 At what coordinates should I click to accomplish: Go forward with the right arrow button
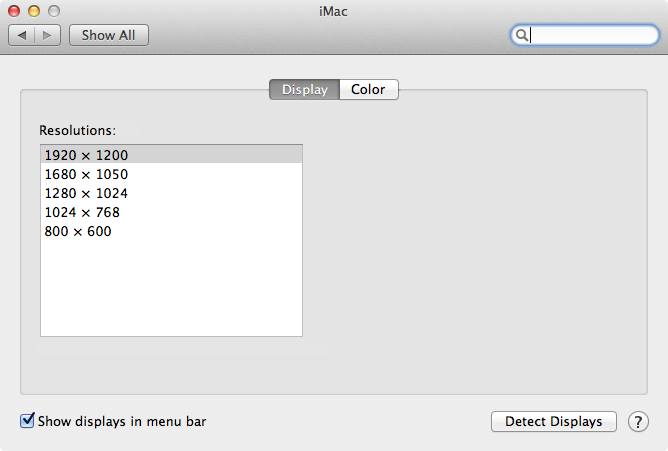(x=47, y=35)
